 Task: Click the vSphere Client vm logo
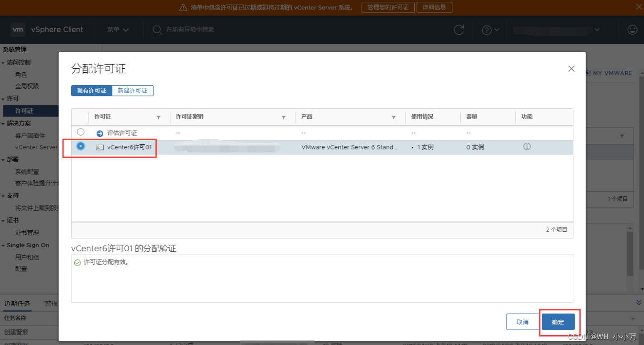point(17,29)
